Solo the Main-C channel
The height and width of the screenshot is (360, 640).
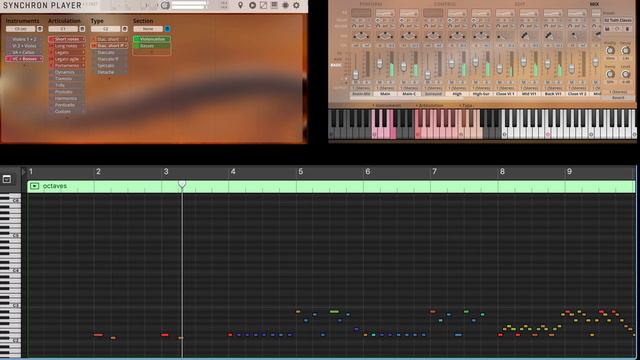tap(414, 83)
